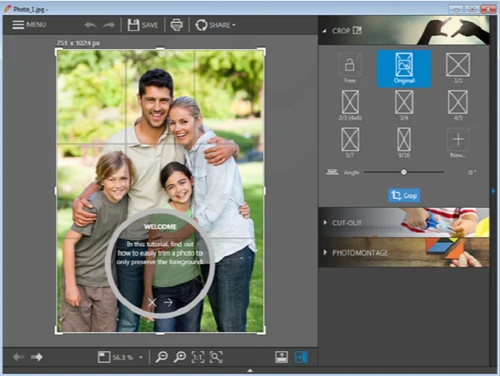This screenshot has width=500, height=376.
Task: Click the blue Crop button
Action: [404, 195]
